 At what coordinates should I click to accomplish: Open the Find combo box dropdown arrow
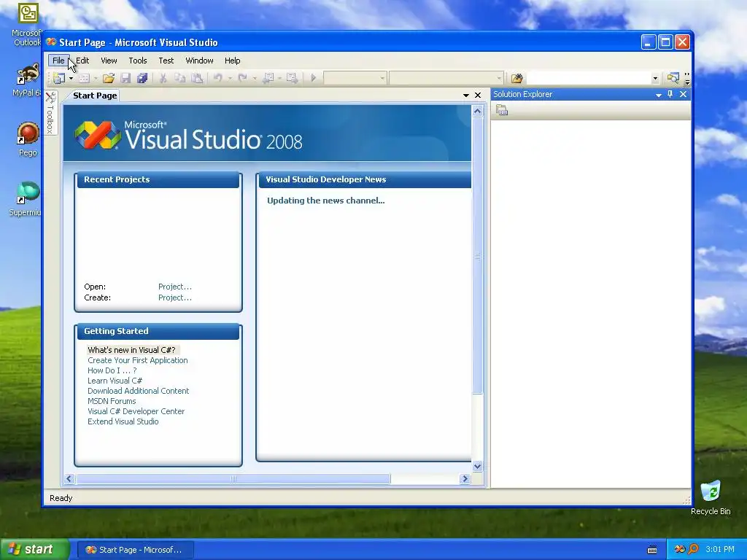tap(656, 78)
